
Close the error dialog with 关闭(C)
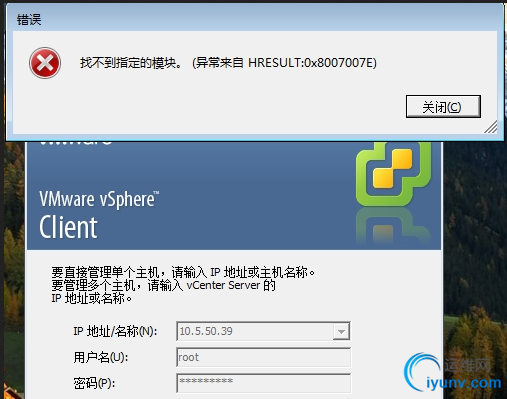coord(443,107)
